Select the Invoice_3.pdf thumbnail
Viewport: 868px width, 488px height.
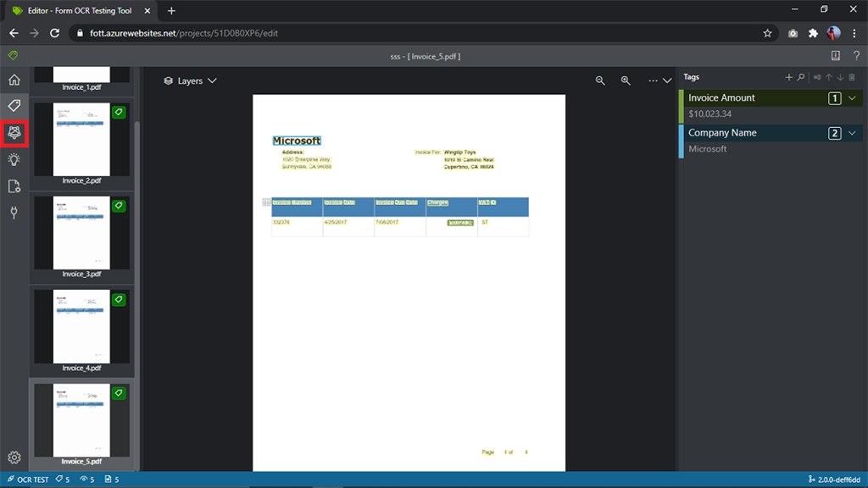click(x=81, y=233)
